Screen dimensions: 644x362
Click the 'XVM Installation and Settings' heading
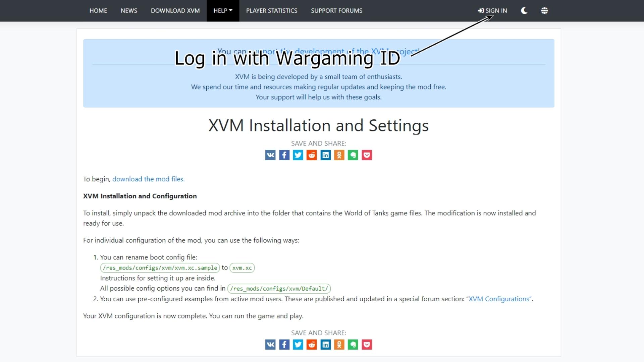318,126
